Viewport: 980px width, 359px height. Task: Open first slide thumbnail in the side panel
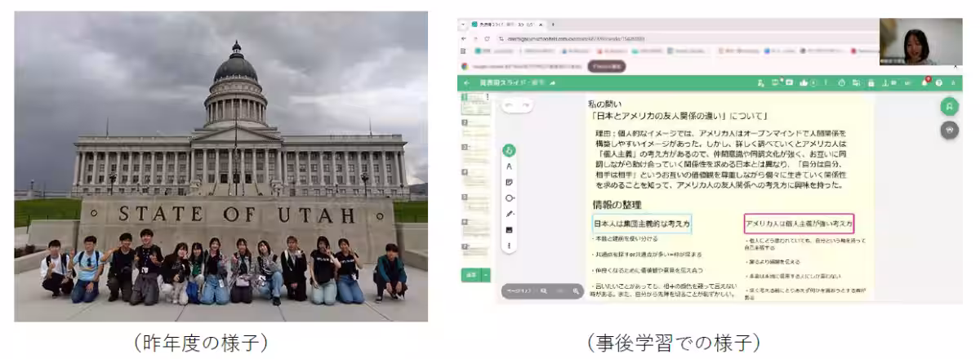(475, 103)
